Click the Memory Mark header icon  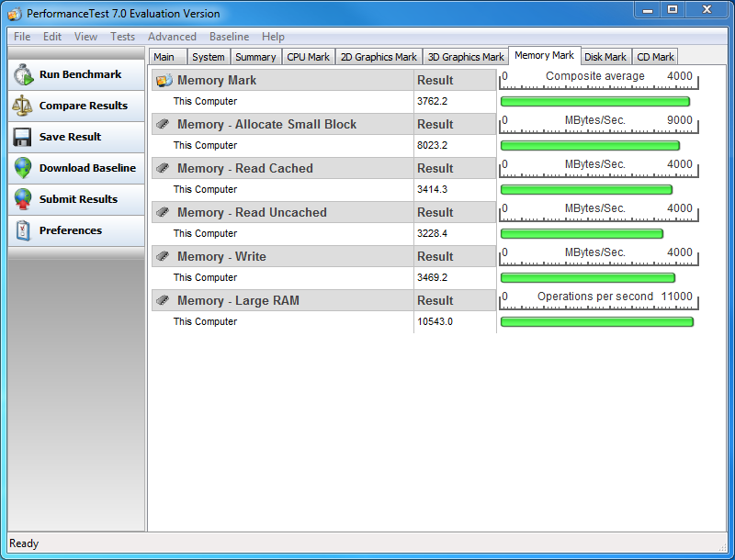point(164,81)
